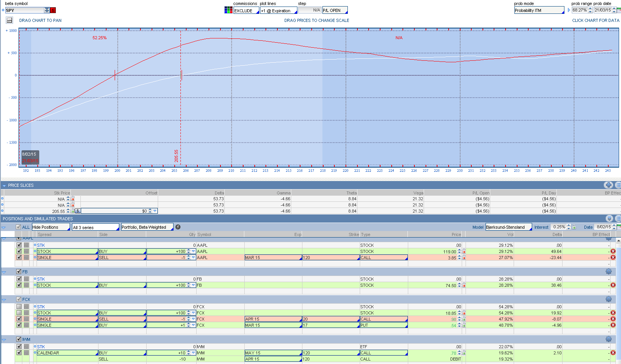This screenshot has width=621, height=364.
Task: Remove the FB stock BUY row
Action: point(613,285)
